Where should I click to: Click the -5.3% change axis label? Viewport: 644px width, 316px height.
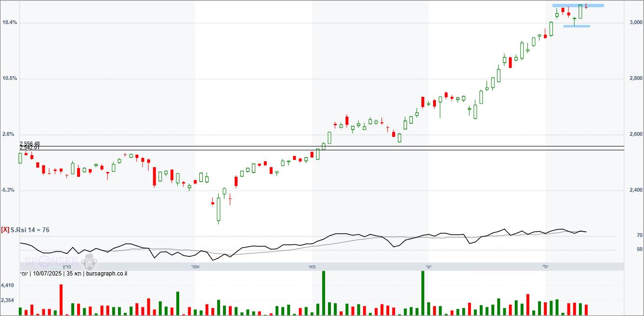click(9, 190)
